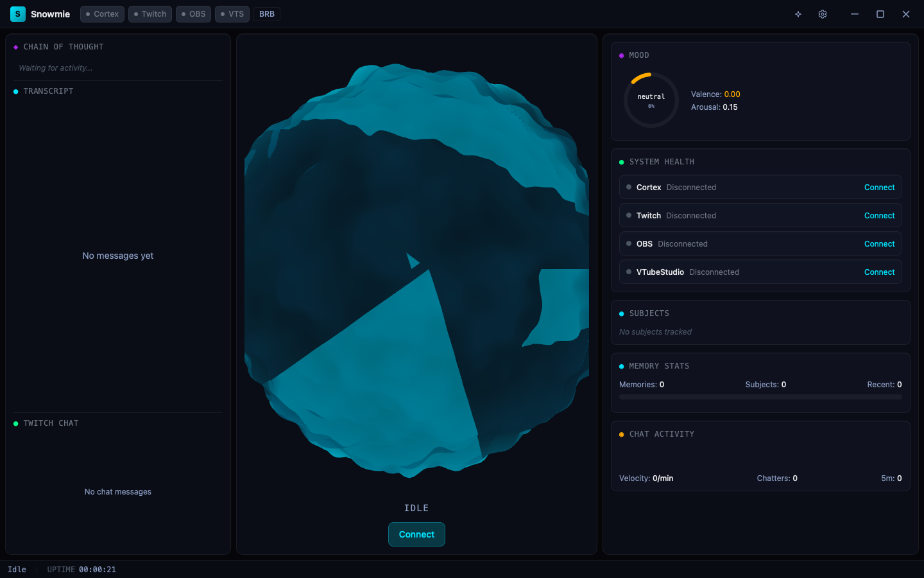Open the settings gear icon
Viewport: 924px width, 578px height.
tap(823, 14)
